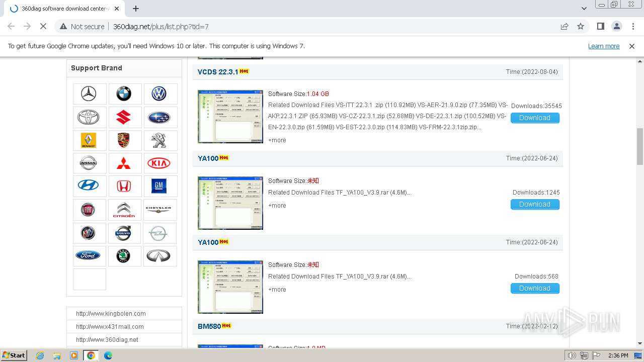Download YA100 with 1245 downloads
Screen dimensions: 644x362
point(535,204)
